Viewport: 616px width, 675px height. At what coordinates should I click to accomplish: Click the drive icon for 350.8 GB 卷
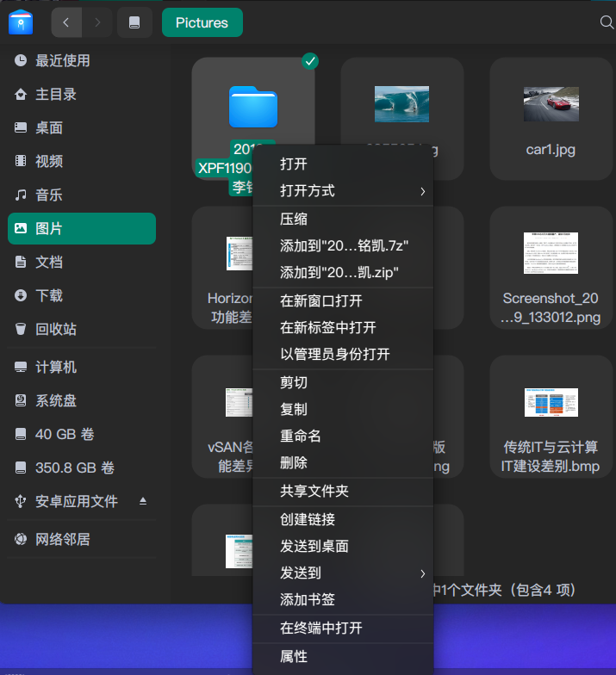pos(21,468)
